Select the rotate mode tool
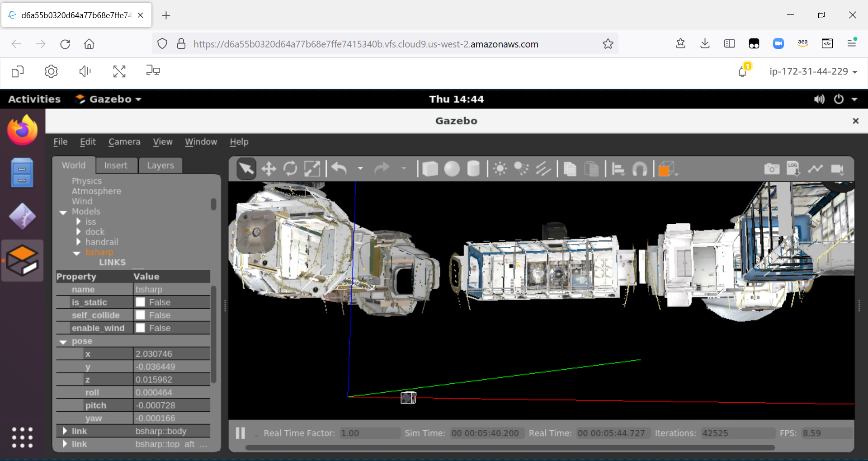Viewport: 868px width, 461px height. [x=290, y=169]
